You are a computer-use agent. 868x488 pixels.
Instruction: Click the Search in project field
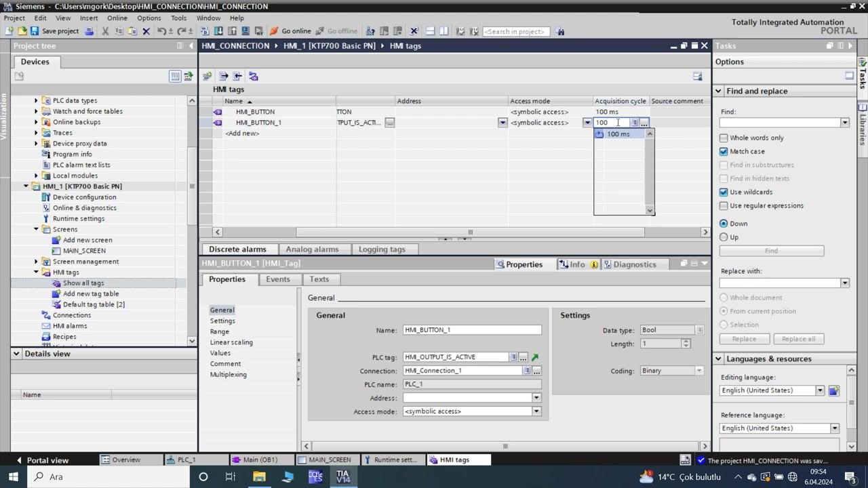516,31
